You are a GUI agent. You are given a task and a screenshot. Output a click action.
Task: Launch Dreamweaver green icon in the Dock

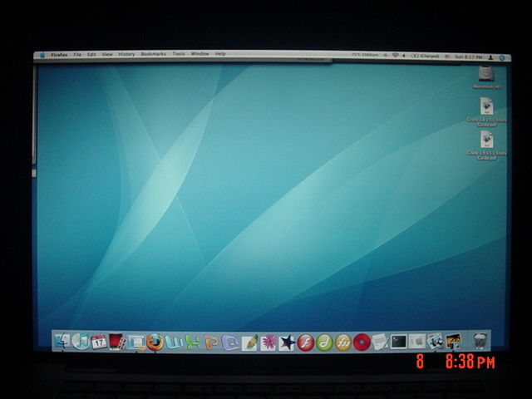coord(324,342)
